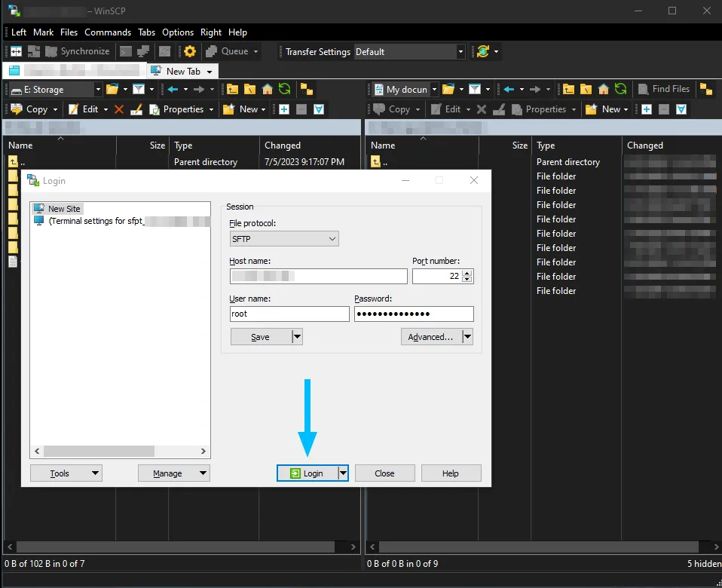The image size is (722, 588).
Task: Expand the Login button dropdown arrow
Action: coord(343,473)
